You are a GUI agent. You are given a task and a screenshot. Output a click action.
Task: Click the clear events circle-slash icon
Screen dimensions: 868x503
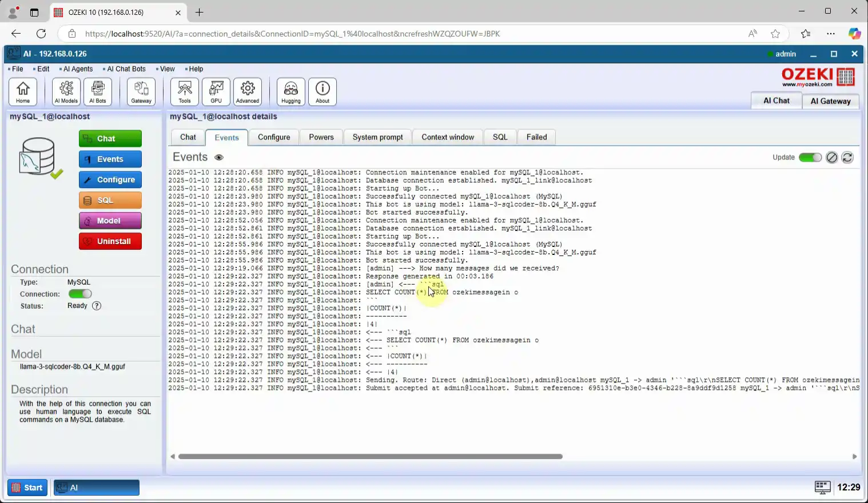[832, 157]
